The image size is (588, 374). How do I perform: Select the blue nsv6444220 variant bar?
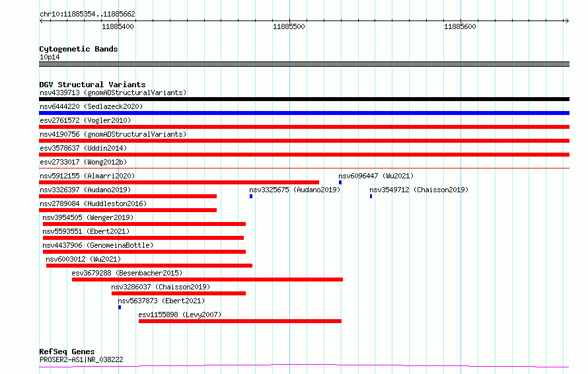tap(304, 113)
